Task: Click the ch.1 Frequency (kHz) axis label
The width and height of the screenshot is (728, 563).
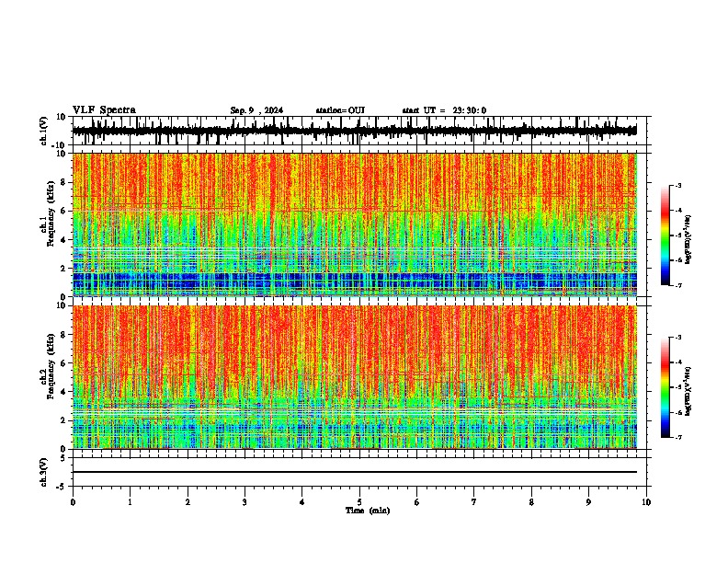Action: [x=47, y=213]
